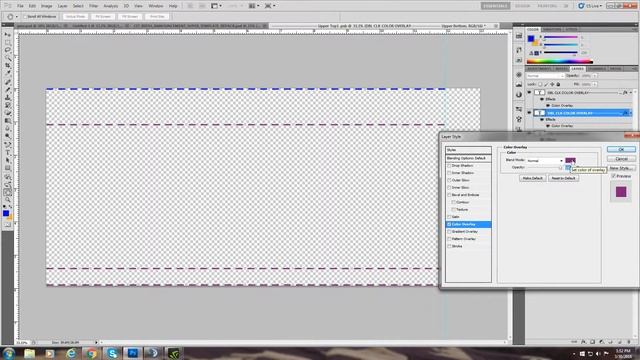Open Google Chrome from the taskbar
The image size is (640, 360).
(x=91, y=353)
